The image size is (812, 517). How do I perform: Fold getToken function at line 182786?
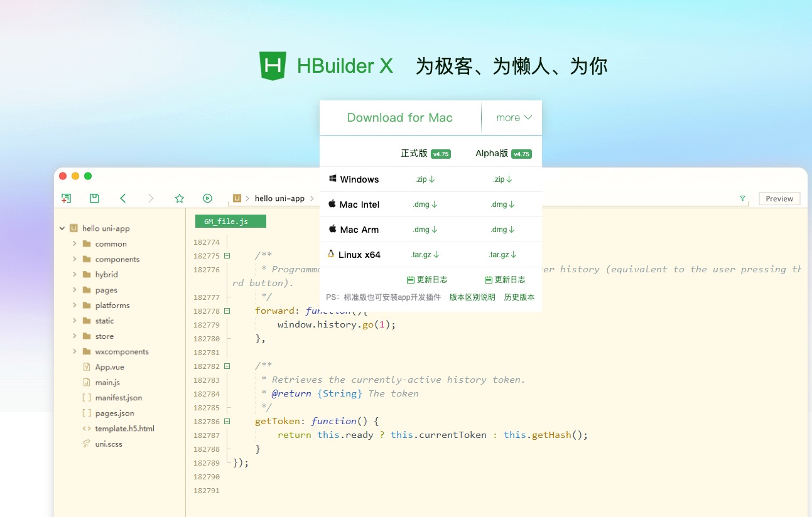tap(227, 422)
